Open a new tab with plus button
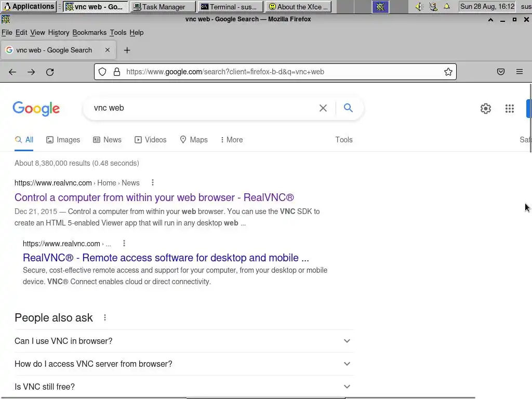The width and height of the screenshot is (532, 399). 127,50
